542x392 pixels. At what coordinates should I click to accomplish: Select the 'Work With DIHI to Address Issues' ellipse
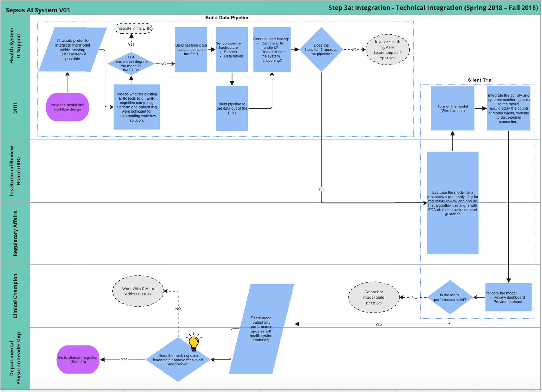[138, 291]
